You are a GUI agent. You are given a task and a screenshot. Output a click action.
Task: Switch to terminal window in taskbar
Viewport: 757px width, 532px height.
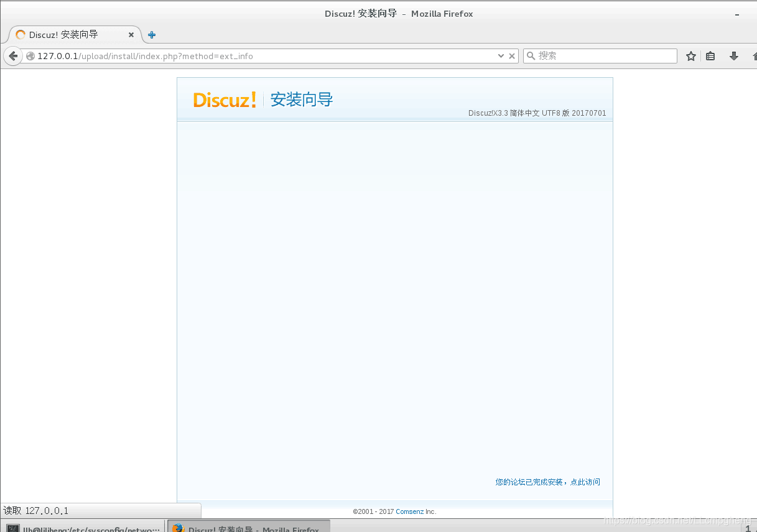tap(83, 526)
